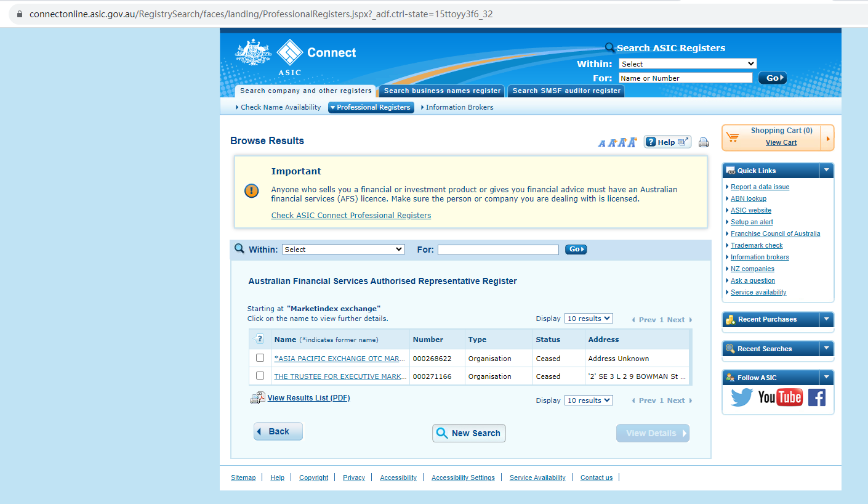Open the Copyright footer link
The height and width of the screenshot is (504, 868).
coord(314,478)
